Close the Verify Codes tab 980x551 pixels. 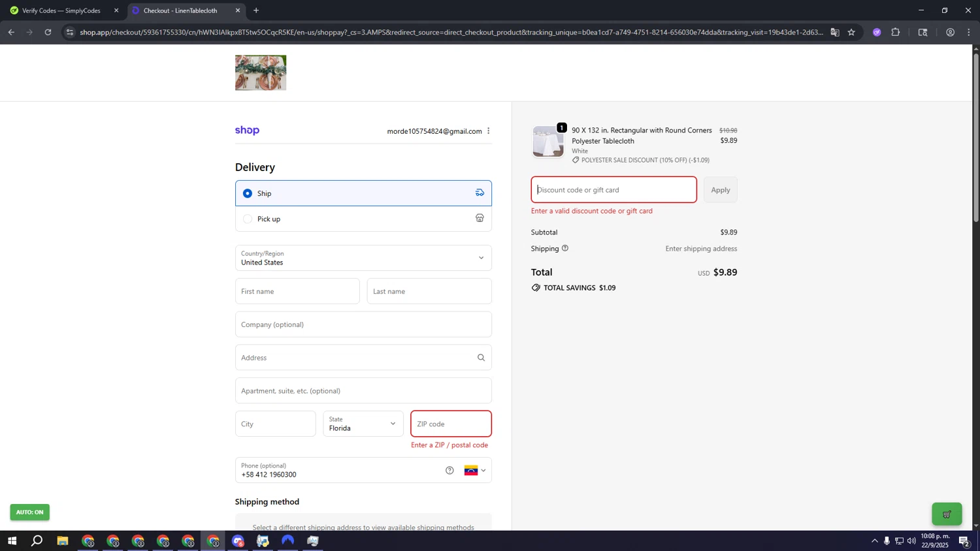pyautogui.click(x=116, y=10)
